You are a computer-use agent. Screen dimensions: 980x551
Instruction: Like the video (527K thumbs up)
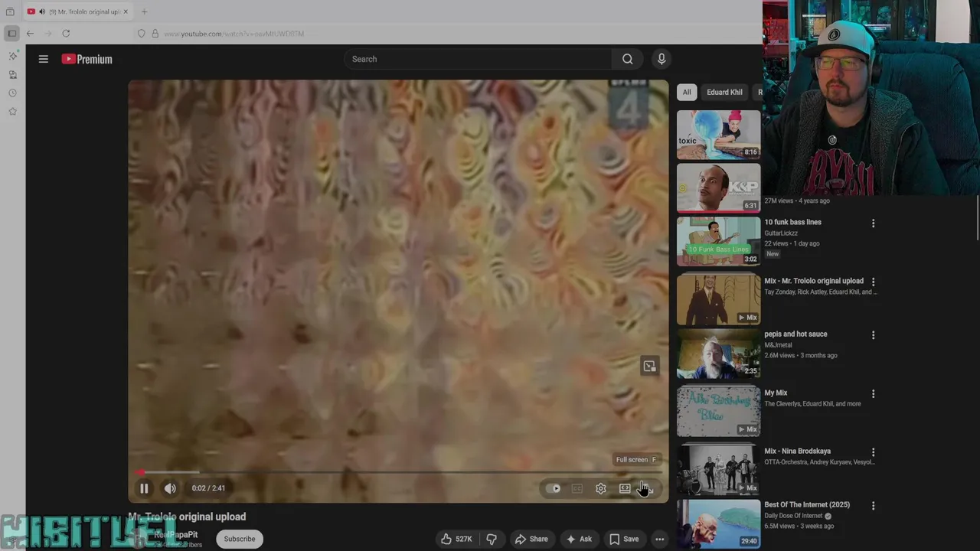point(456,539)
